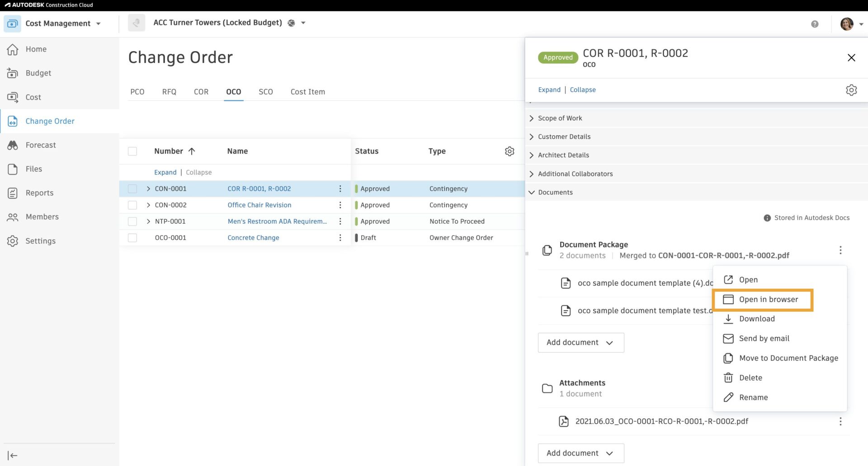This screenshot has width=868, height=466.
Task: Expand the CON-0002 row
Action: tap(148, 205)
